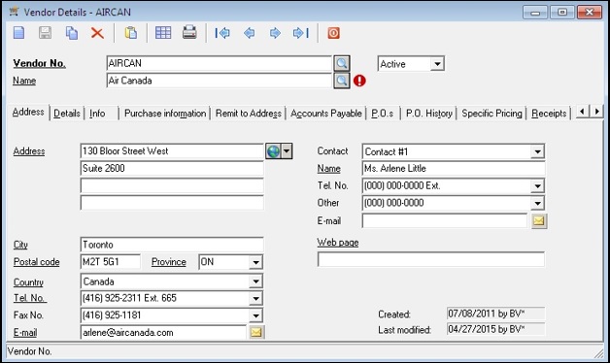
Task: Click the arlene@aircanada.com email field
Action: click(x=163, y=333)
